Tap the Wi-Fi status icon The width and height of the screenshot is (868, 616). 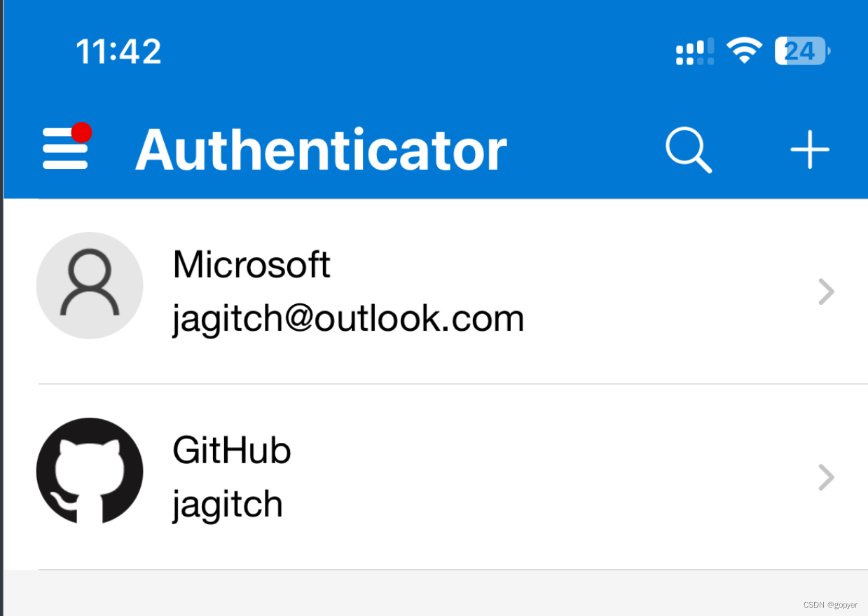[x=744, y=50]
